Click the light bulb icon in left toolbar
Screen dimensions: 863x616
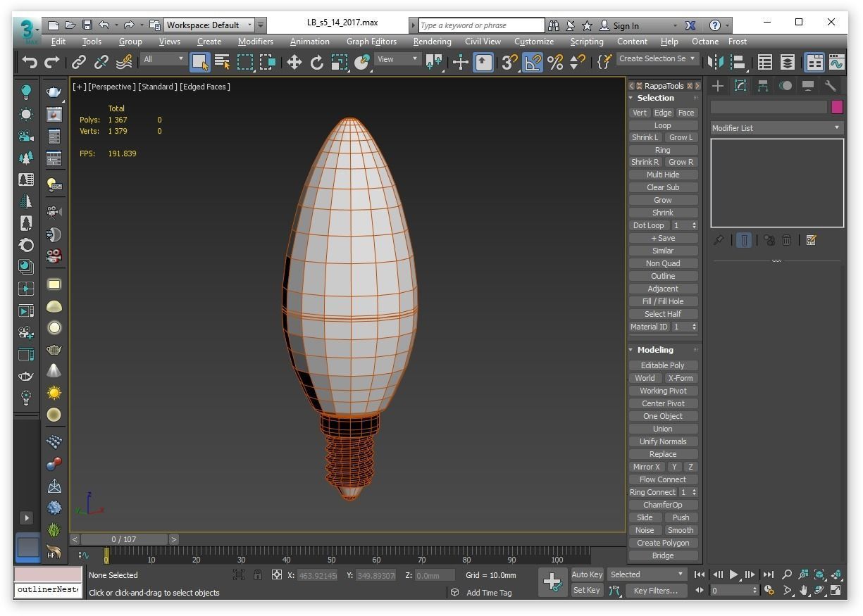(x=26, y=92)
